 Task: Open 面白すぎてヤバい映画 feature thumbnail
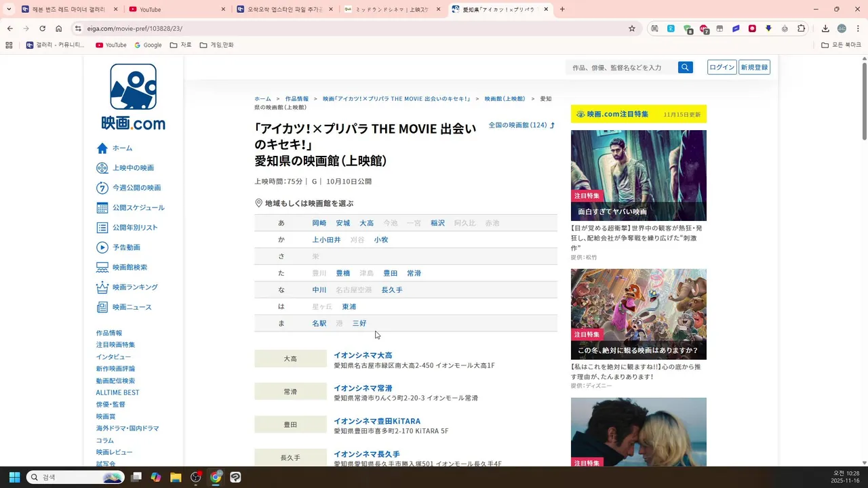[638, 176]
